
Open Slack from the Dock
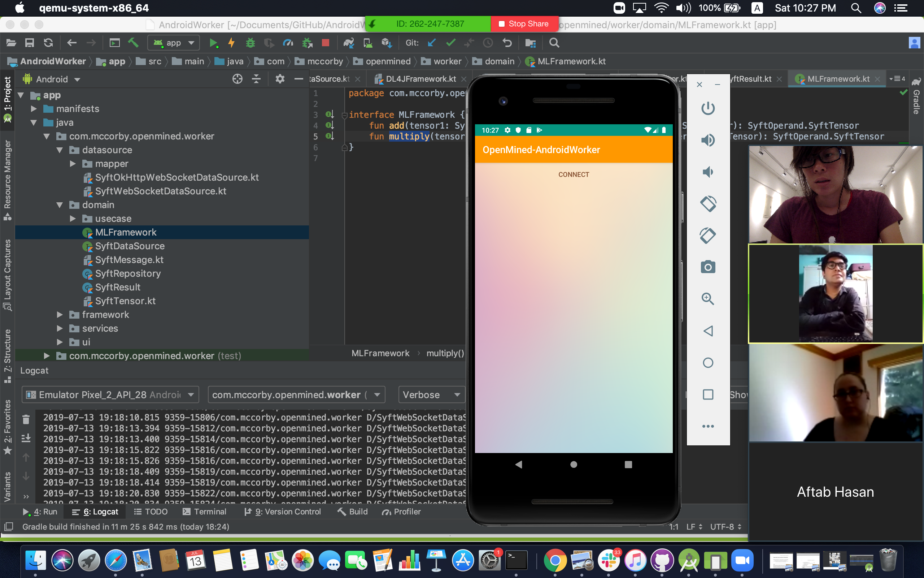609,561
